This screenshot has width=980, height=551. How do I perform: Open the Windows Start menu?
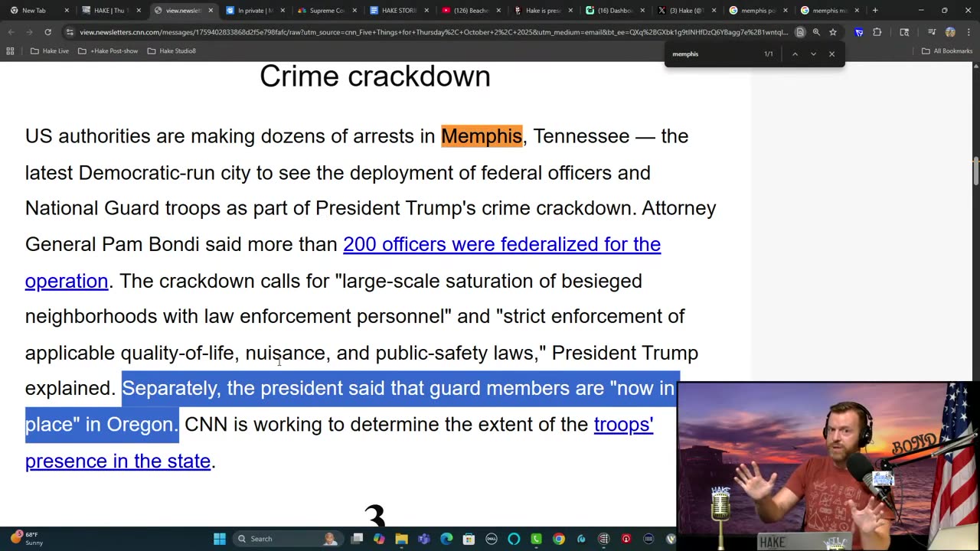pos(220,539)
